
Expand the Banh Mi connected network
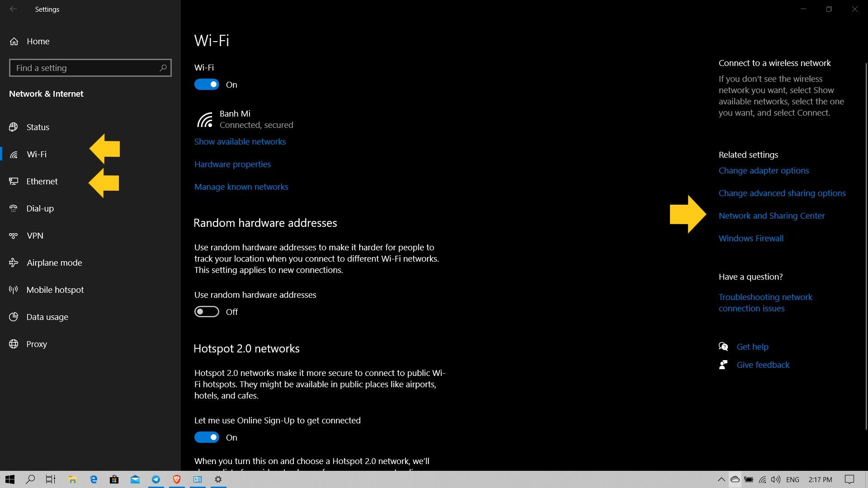click(x=244, y=119)
